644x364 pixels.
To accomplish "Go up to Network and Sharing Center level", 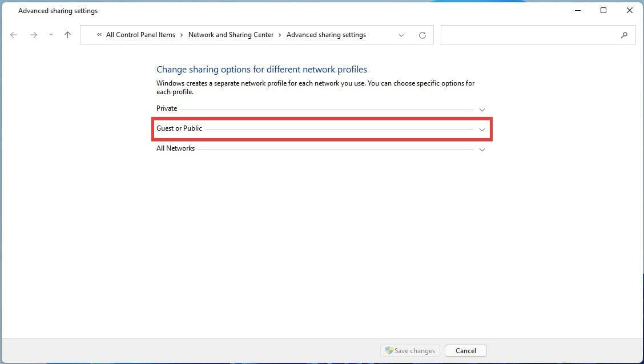I will click(67, 35).
